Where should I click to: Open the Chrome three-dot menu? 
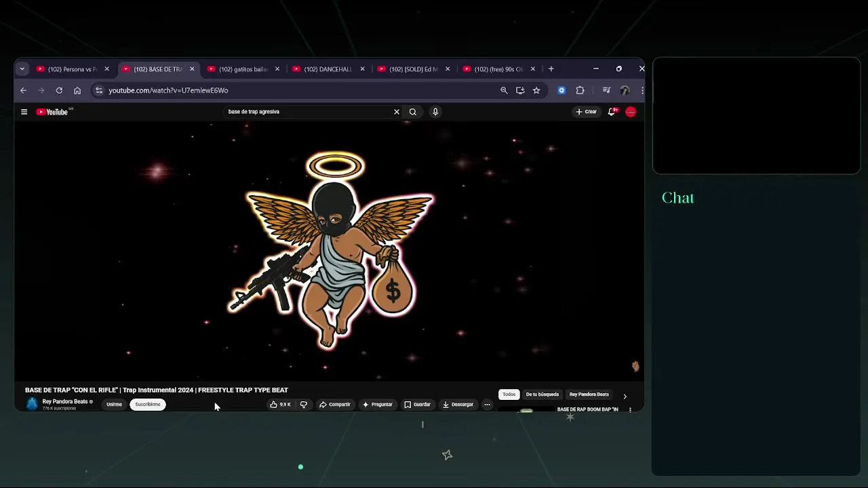coord(642,90)
